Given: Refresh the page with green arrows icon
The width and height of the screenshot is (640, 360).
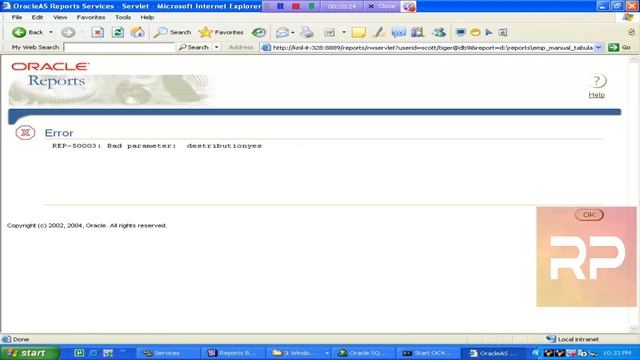Looking at the screenshot, I should point(118,32).
